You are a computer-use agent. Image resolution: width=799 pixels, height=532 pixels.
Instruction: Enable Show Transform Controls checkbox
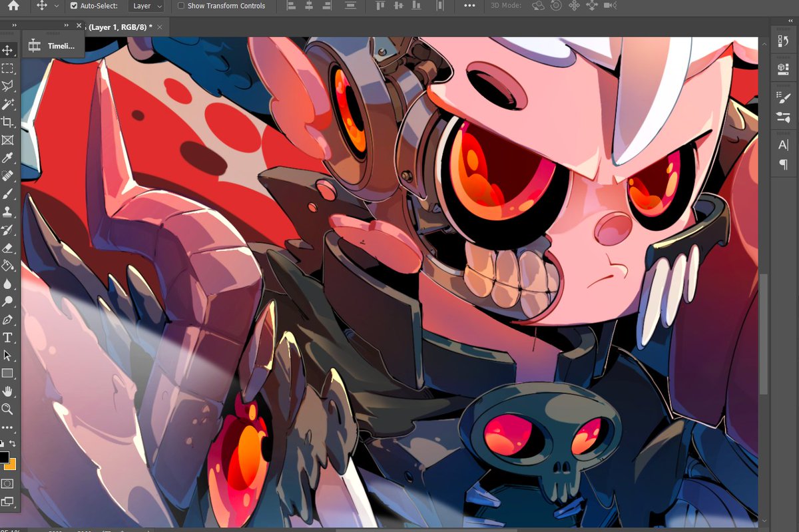(x=181, y=5)
